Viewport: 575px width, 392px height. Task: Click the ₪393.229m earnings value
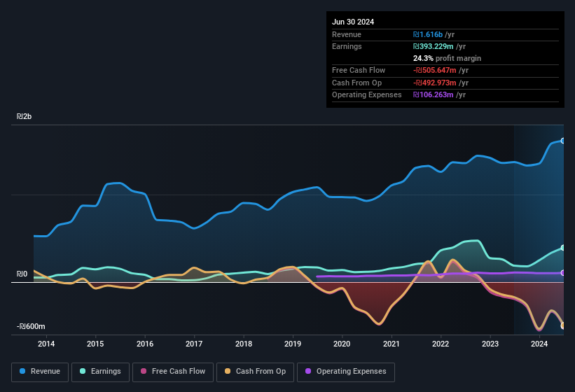(x=434, y=46)
